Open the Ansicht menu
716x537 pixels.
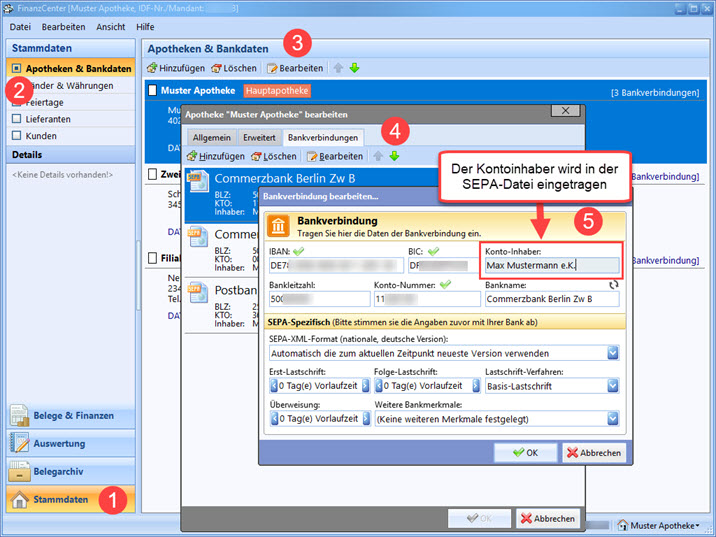(x=110, y=26)
